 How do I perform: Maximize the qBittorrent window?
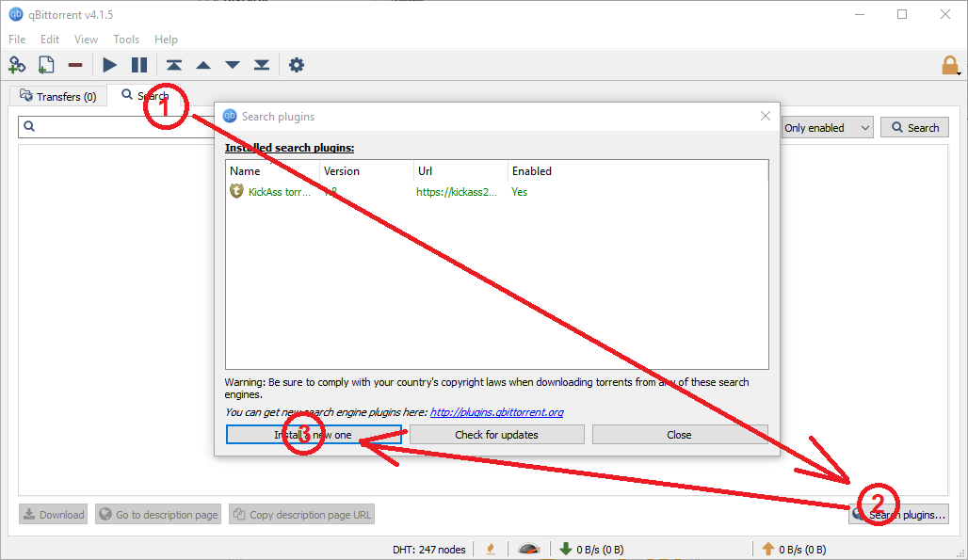902,14
